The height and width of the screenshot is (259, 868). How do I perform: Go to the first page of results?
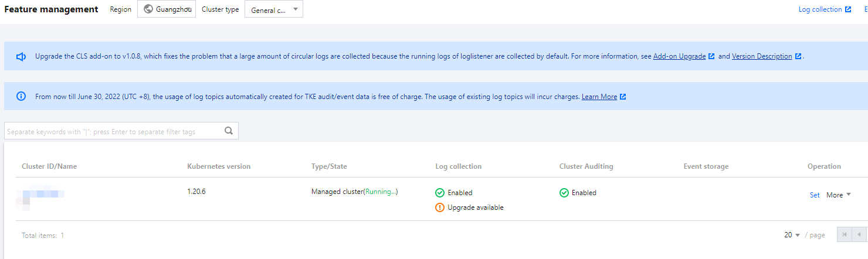click(845, 235)
